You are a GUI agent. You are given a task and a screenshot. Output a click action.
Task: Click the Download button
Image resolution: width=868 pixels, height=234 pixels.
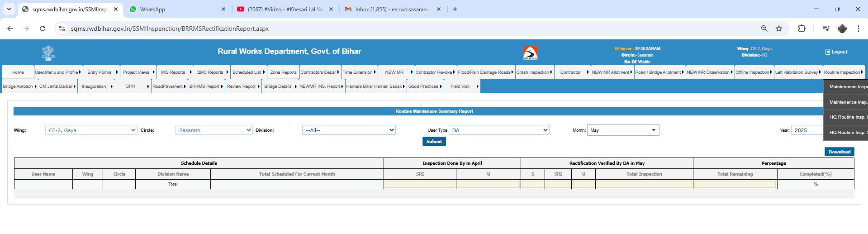[839, 152]
